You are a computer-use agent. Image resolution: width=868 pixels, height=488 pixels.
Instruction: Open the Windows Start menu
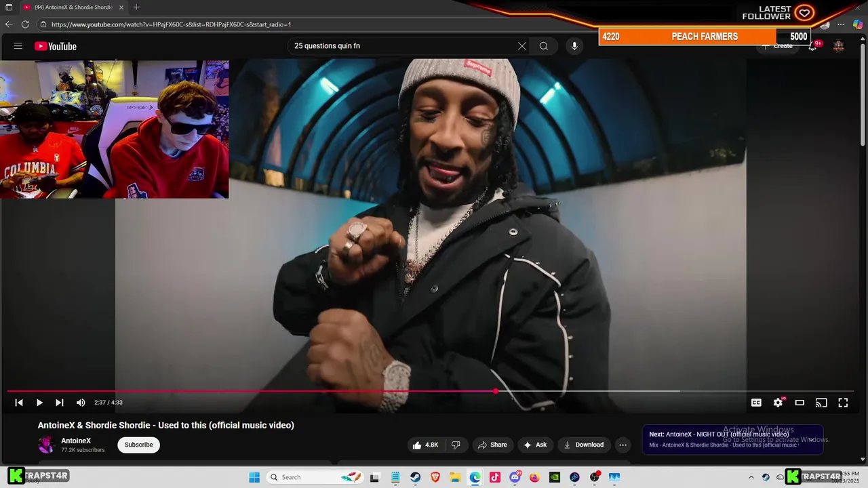(x=254, y=477)
